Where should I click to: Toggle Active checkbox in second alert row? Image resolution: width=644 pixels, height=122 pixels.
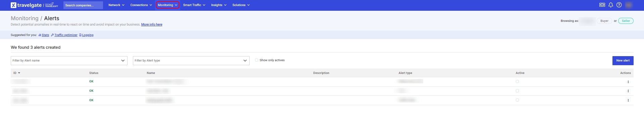point(517,91)
